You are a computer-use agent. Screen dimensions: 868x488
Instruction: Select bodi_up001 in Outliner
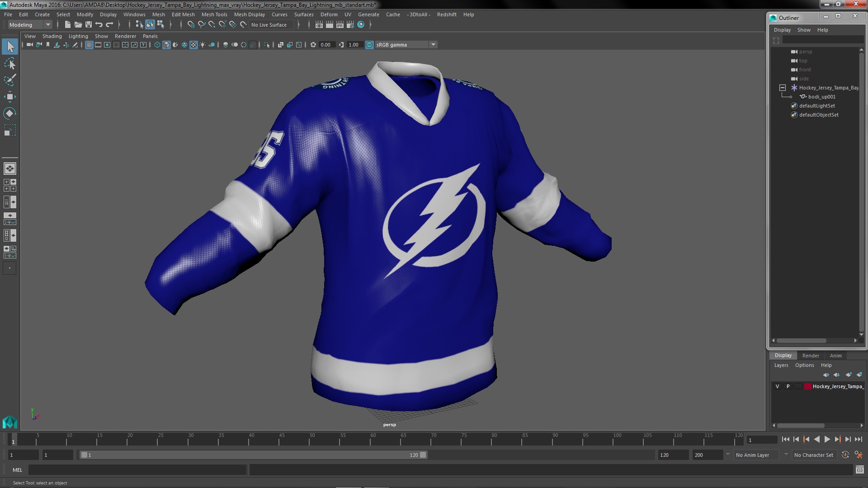click(821, 97)
